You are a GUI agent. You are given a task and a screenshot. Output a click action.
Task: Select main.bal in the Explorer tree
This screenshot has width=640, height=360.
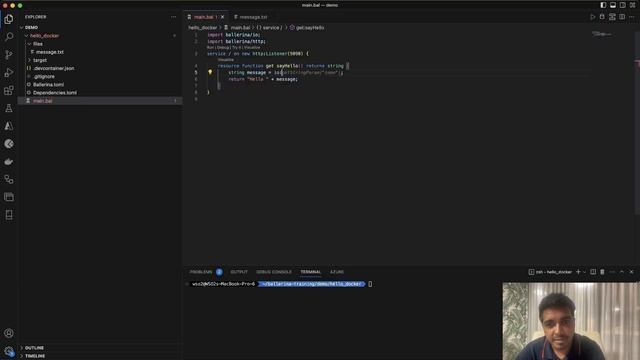click(x=42, y=101)
